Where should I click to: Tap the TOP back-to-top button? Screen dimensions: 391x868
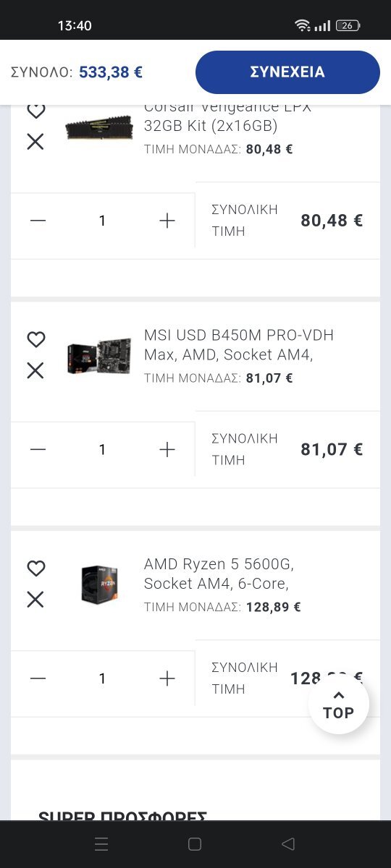[x=338, y=705]
